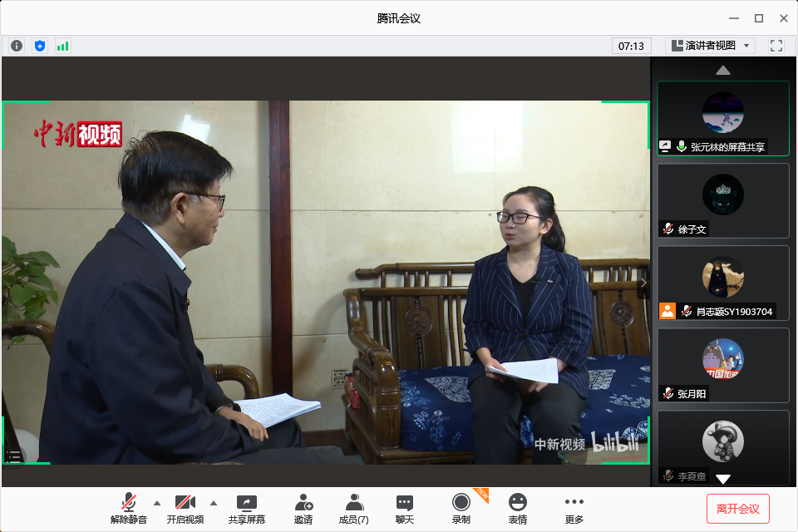Open the 表情 emoji reactions
This screenshot has width=798, height=532.
[x=518, y=508]
